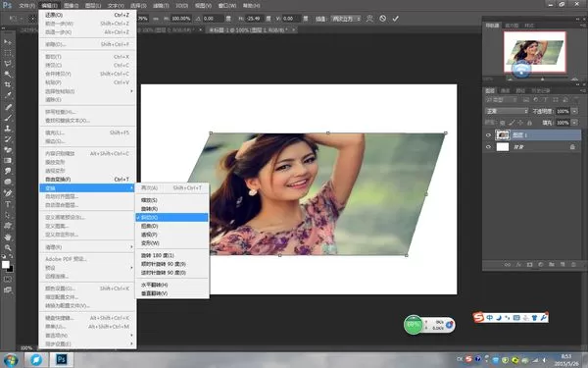Expand the 选择性粘贴(I) submenu
The image size is (588, 368).
[87, 91]
